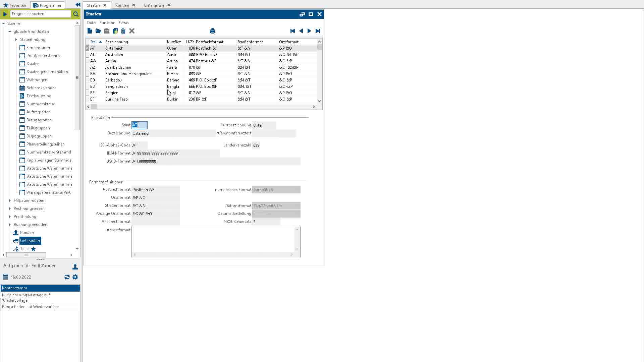The image size is (644, 362).
Task: Select the Belgien row in table
Action: 201,93
